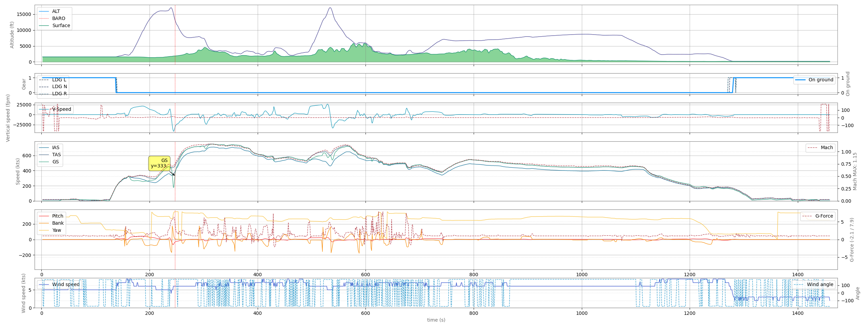Click the 0.75 Mach tick label

tap(846, 164)
